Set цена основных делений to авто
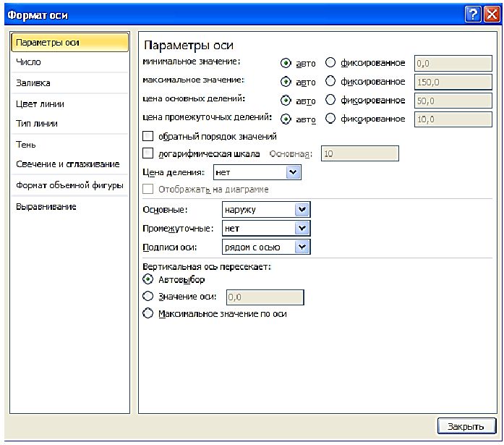 (286, 101)
